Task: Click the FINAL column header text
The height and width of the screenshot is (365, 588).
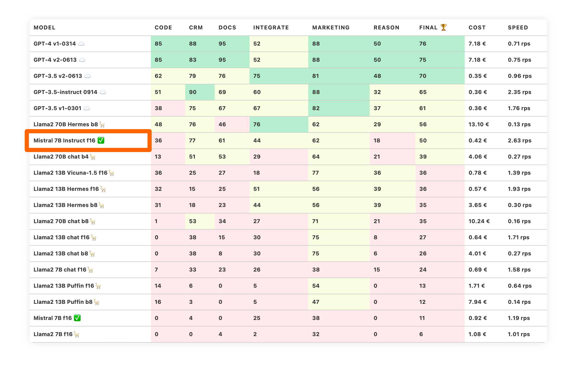Action: (429, 28)
